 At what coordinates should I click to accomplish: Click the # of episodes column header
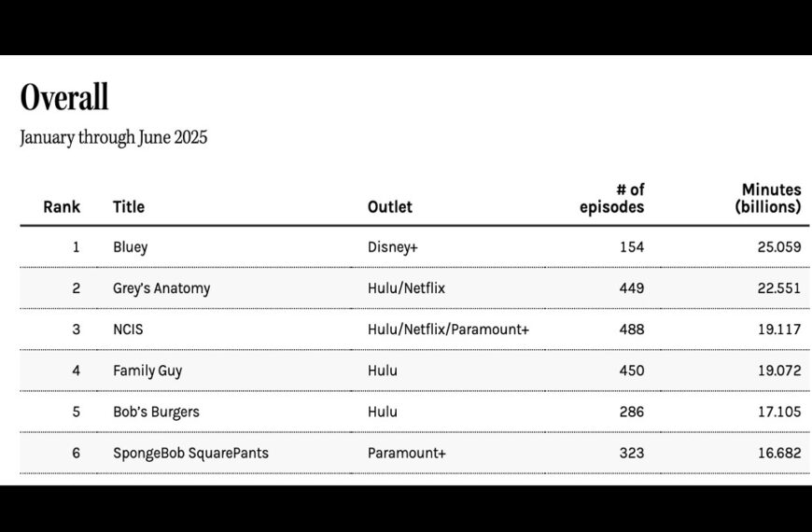pyautogui.click(x=612, y=198)
